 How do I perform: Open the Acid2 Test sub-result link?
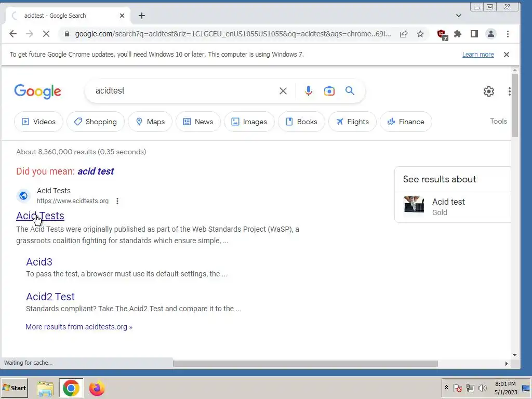(x=50, y=297)
